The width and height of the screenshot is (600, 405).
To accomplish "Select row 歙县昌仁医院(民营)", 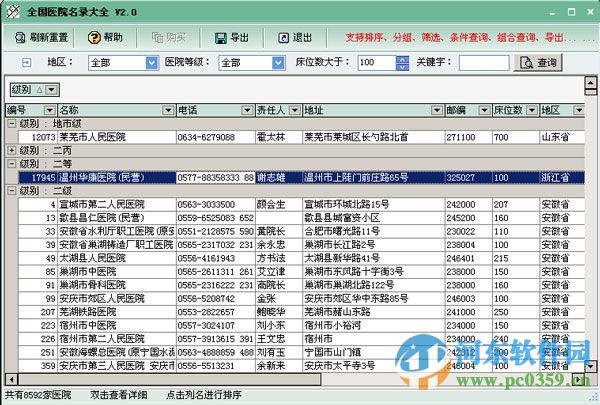I will click(x=302, y=218).
